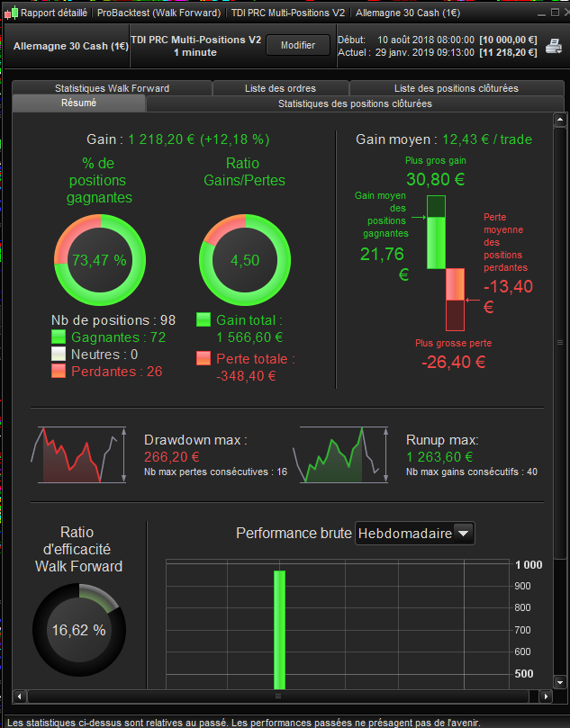
Task: Open Liste des positions clôturées tab
Action: pos(457,88)
